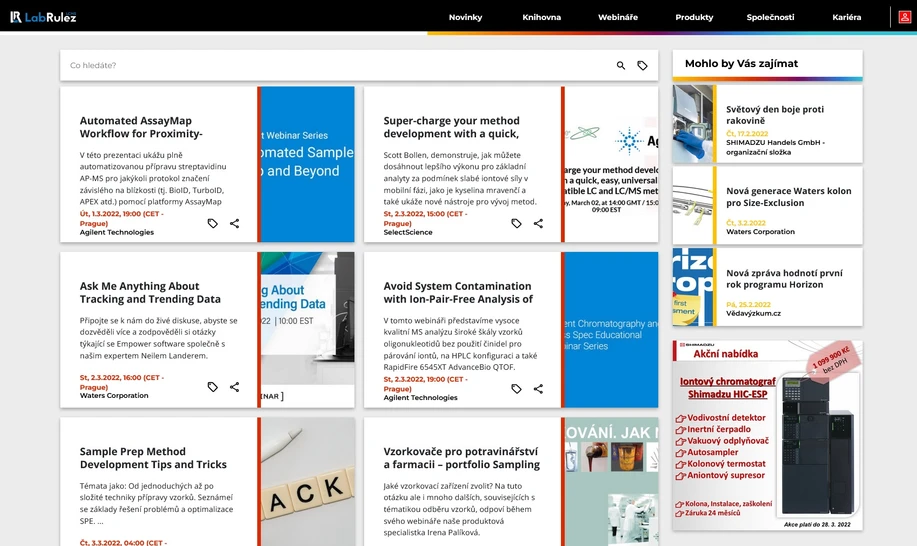This screenshot has height=546, width=917.
Task: Click tag icon on Ask Me Anything card
Action: point(213,387)
